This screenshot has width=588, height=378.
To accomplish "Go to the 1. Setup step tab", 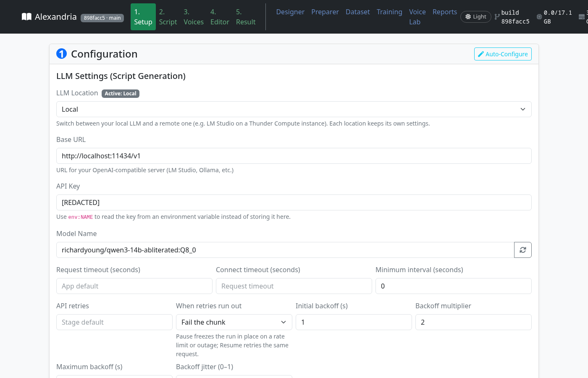I will click(x=143, y=17).
